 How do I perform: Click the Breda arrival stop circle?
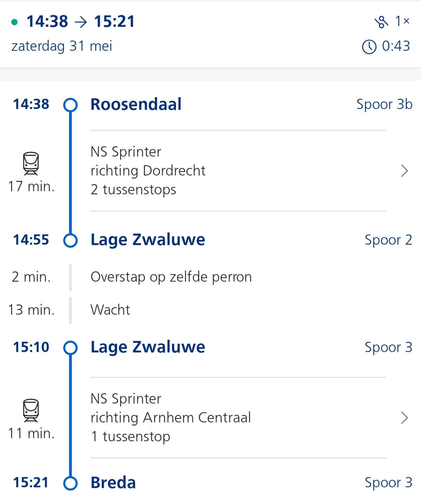[70, 483]
